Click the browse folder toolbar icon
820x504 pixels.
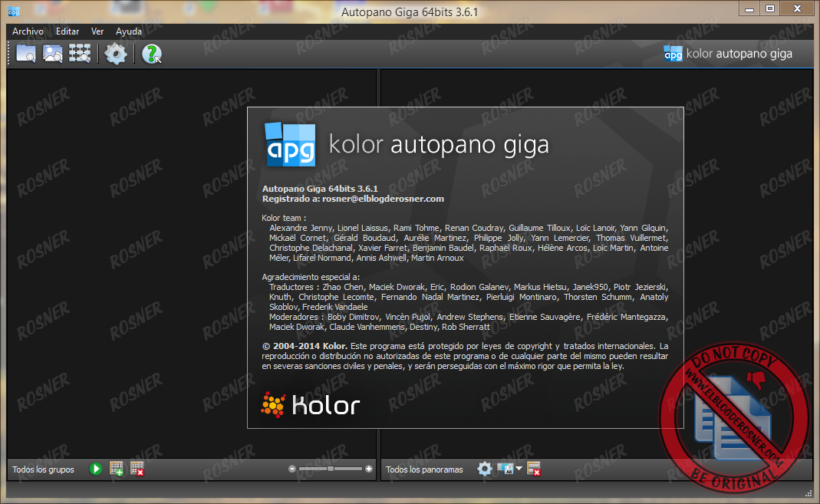(x=25, y=54)
